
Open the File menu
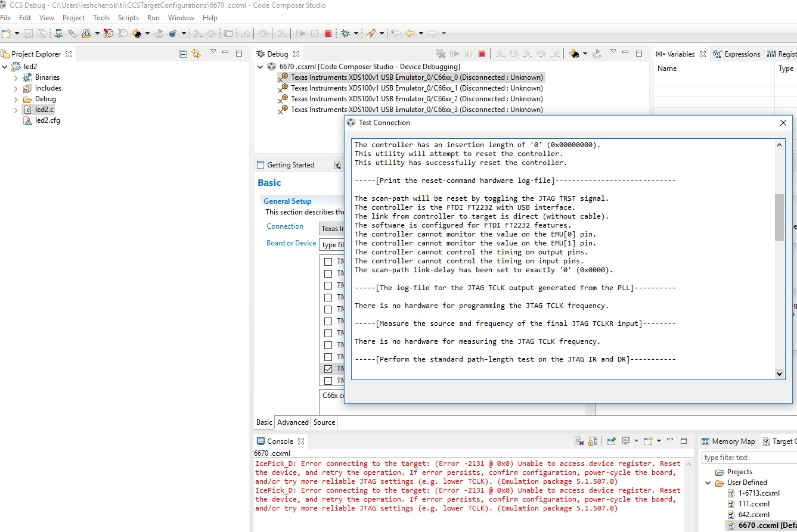pos(5,18)
